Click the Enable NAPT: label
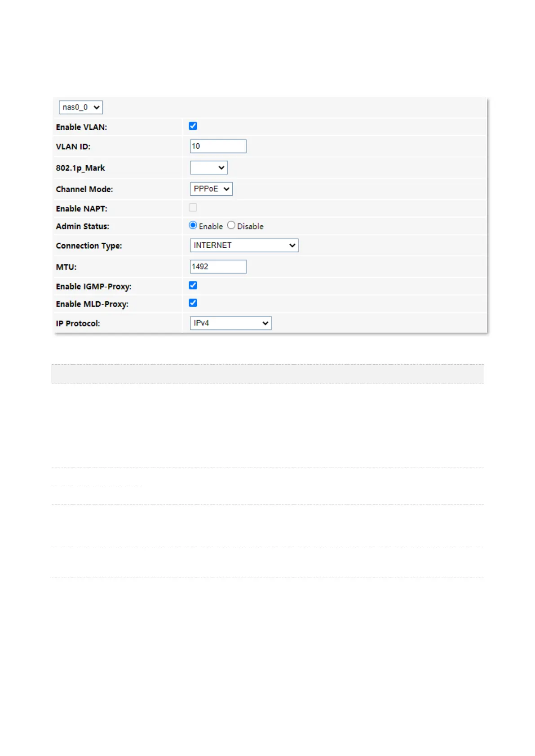 click(x=81, y=209)
